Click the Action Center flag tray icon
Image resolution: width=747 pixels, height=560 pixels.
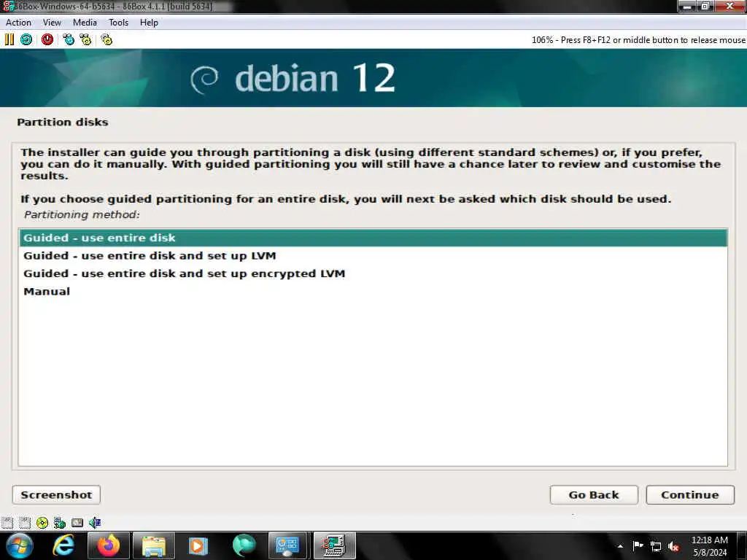pos(638,545)
